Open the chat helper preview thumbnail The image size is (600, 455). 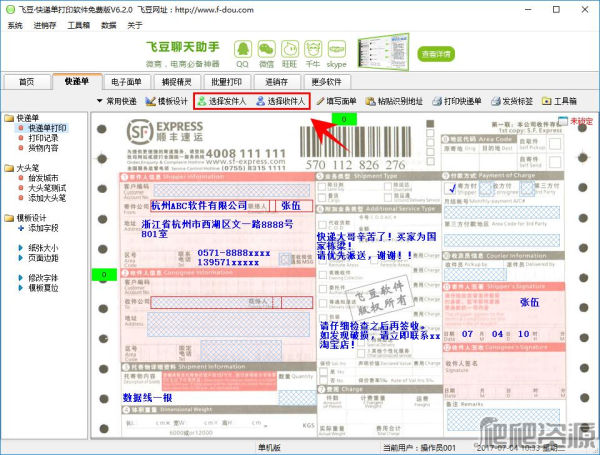(383, 52)
